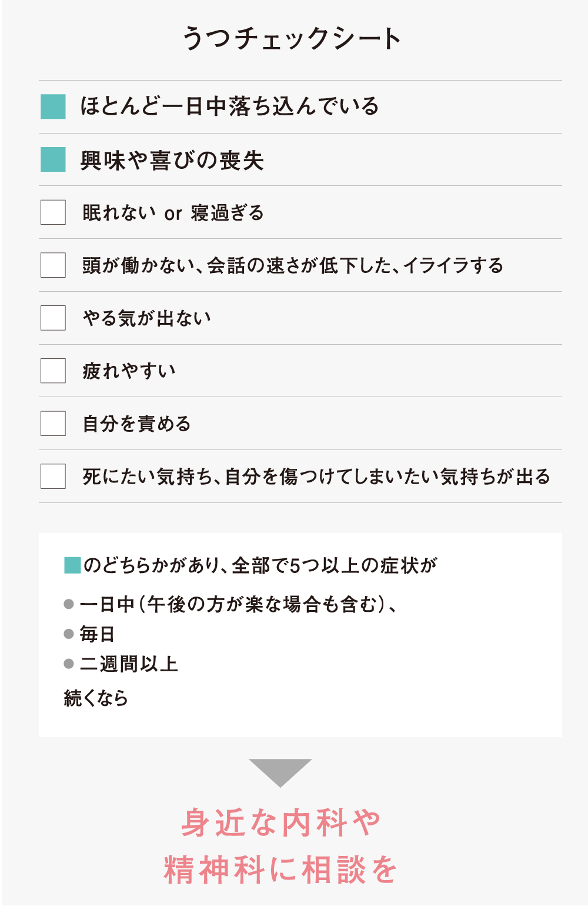This screenshot has width=588, height=906.
Task: Click the のどちらかがあり legend sentence
Action: (x=260, y=565)
